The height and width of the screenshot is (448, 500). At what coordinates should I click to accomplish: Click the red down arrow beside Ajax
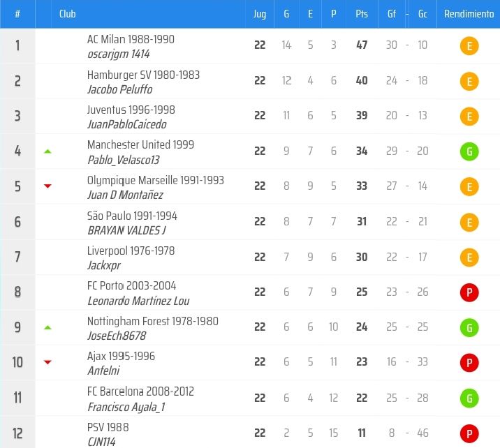[47, 362]
